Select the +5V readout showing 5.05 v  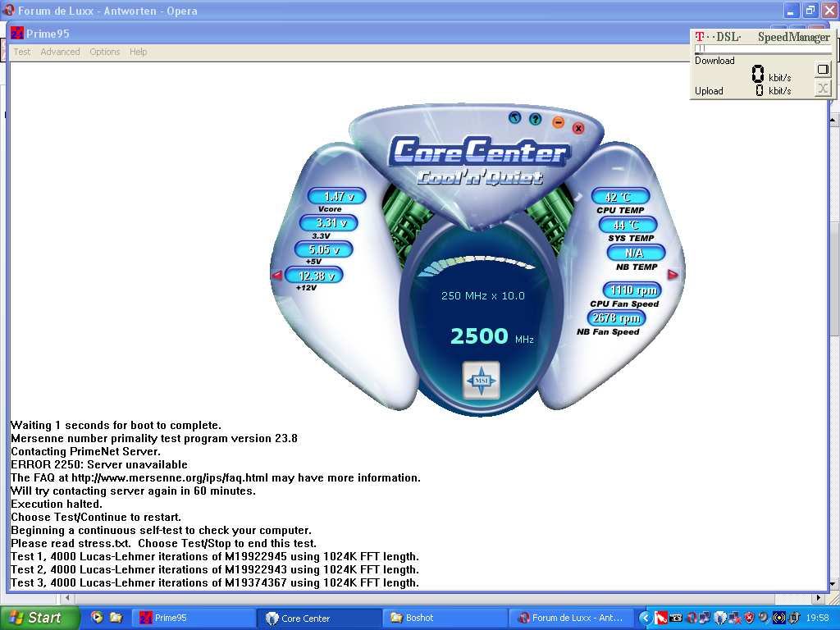click(323, 249)
